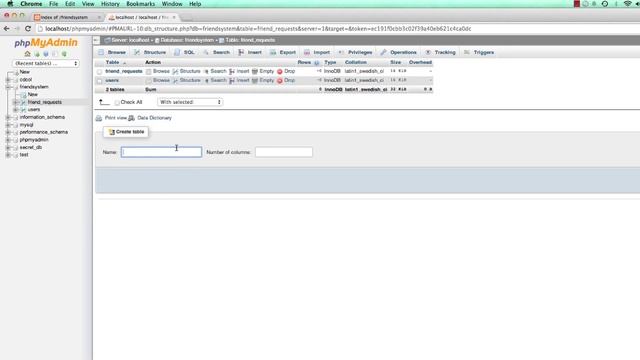Click the Print view link
This screenshot has height=360, width=640.
coord(116,118)
